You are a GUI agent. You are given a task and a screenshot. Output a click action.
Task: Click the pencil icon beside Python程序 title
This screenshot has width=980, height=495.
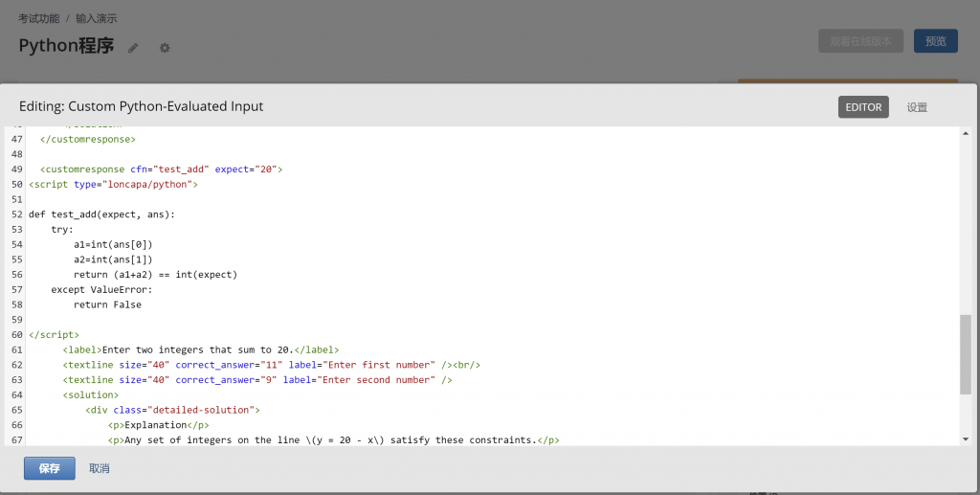click(x=133, y=48)
